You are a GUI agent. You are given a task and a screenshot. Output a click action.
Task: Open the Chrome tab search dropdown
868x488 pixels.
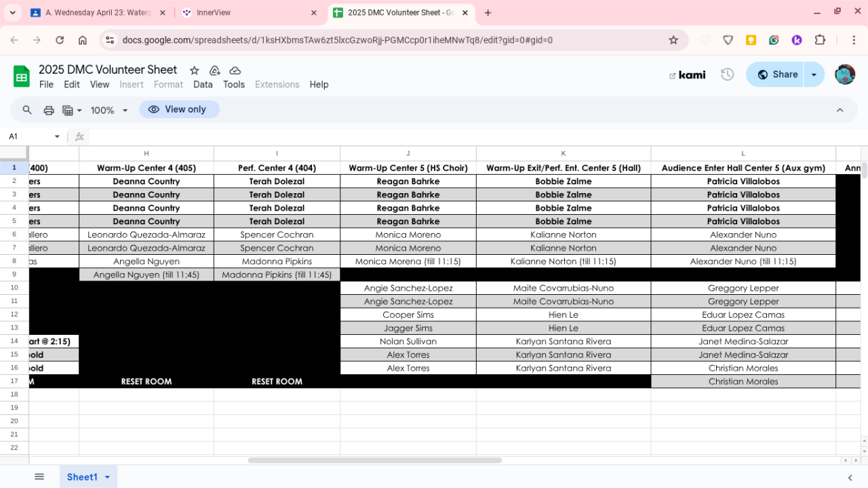point(13,13)
